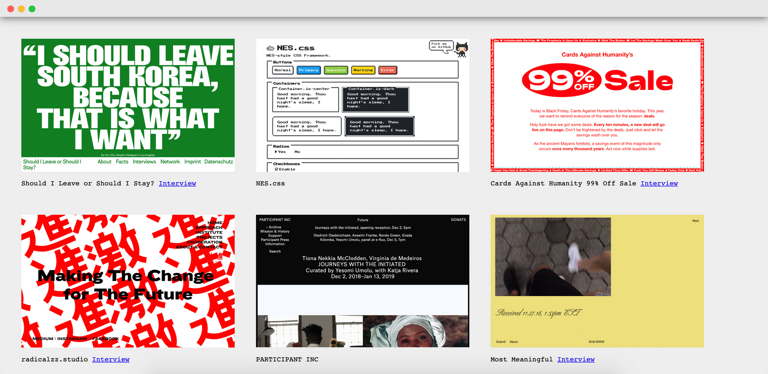Click the "Most Meaningful" caption text
This screenshot has height=374, width=768.
pyautogui.click(x=522, y=359)
